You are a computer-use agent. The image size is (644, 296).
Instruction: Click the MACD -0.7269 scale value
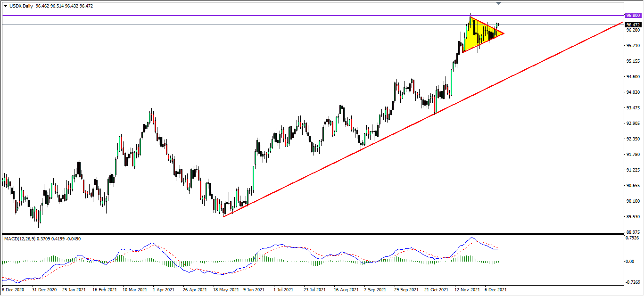[632, 282]
